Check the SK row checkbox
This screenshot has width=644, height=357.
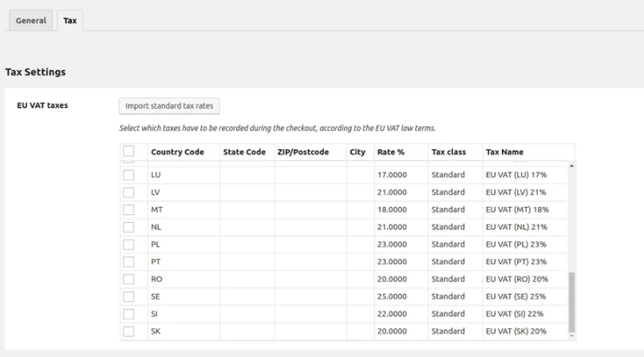[x=128, y=331]
